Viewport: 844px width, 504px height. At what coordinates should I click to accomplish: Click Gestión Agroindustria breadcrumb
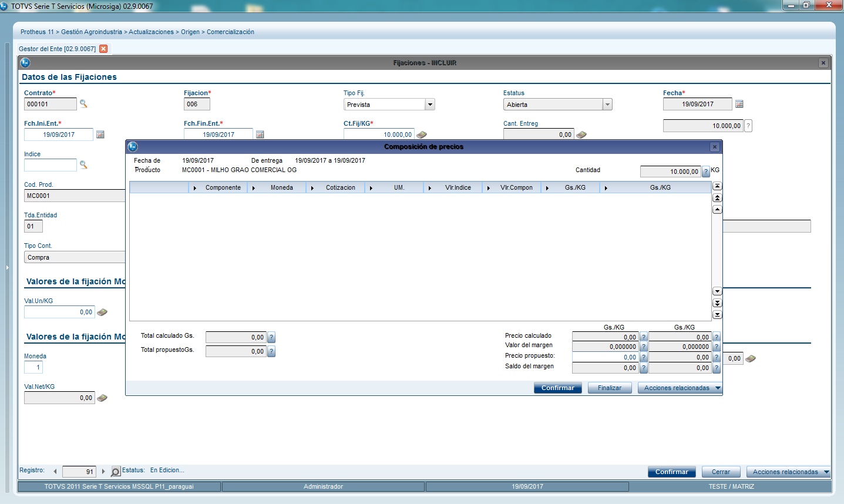coord(92,32)
